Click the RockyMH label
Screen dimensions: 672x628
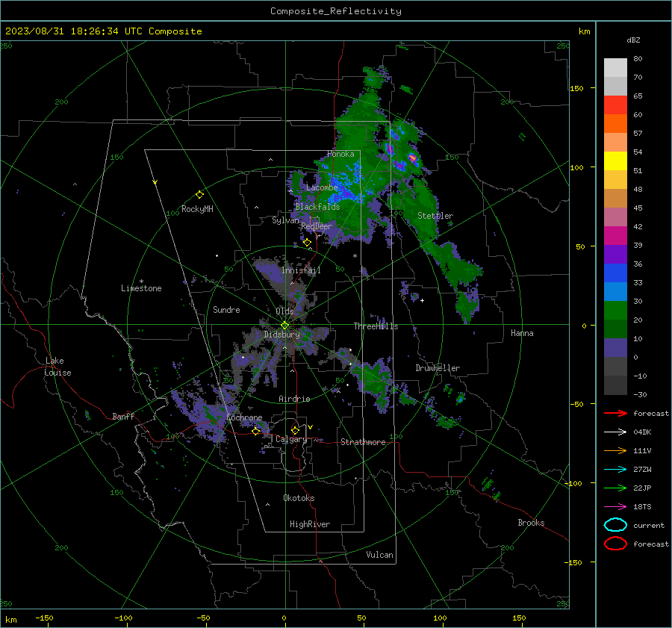197,209
